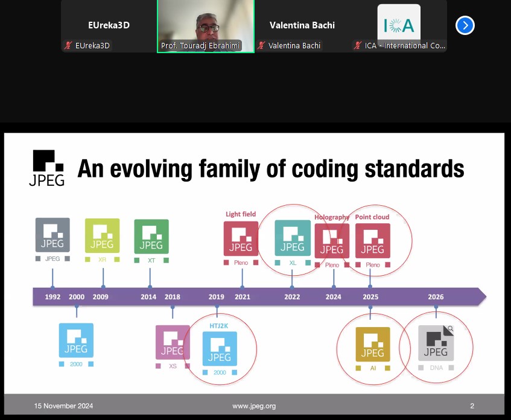Click the ICA participant's muted microphone icon

358,45
